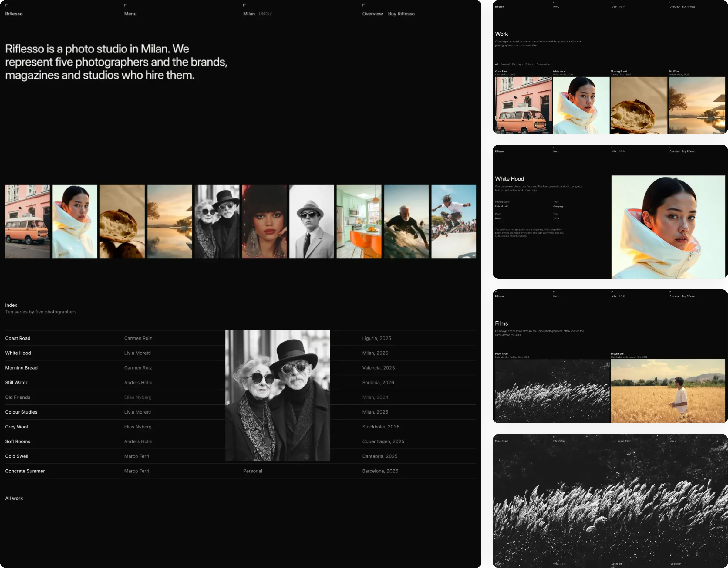The image size is (728, 568).
Task: Open the mint green kitchen thumbnail in strip
Action: [x=359, y=221]
